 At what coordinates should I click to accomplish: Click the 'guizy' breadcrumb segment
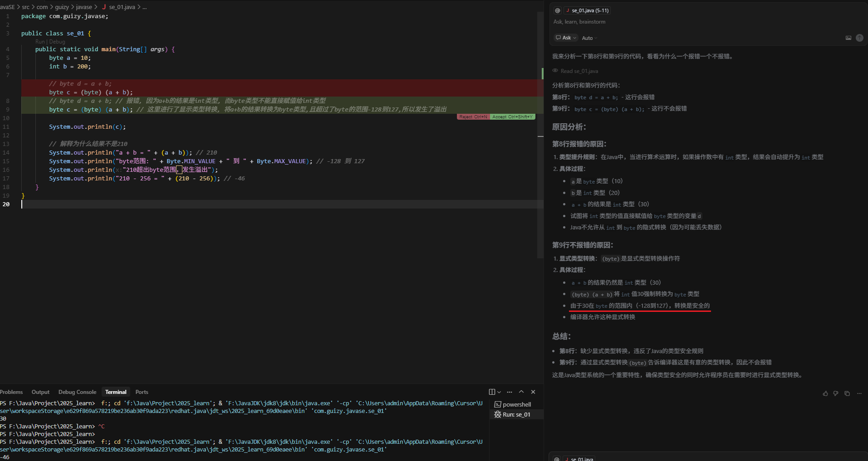tap(62, 7)
